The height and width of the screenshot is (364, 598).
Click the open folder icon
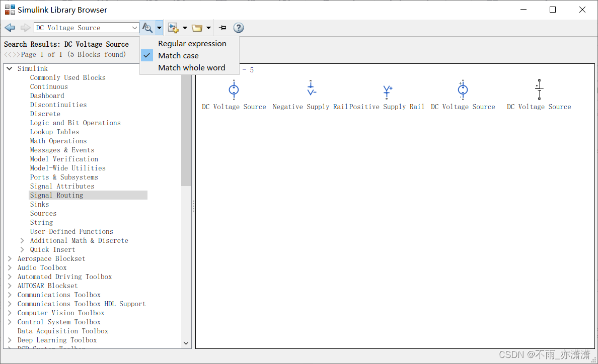[197, 28]
